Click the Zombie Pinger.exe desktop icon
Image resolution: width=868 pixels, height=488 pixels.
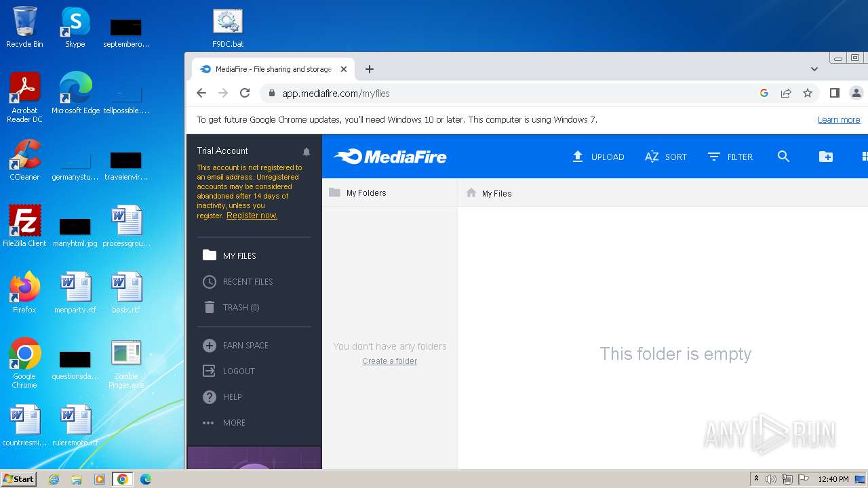click(x=126, y=365)
